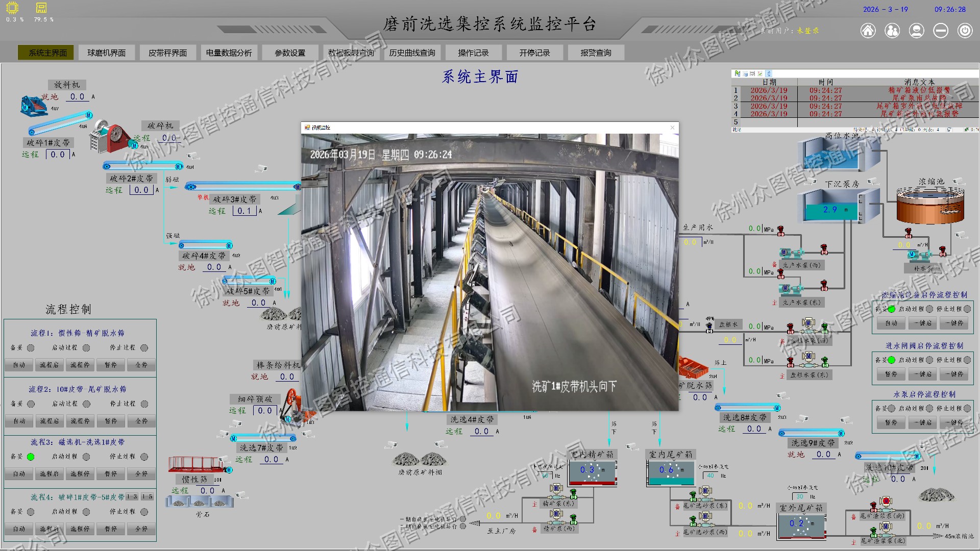Click the 放料机 vibrating feeder machine icon
980x551 pixels.
(x=34, y=106)
